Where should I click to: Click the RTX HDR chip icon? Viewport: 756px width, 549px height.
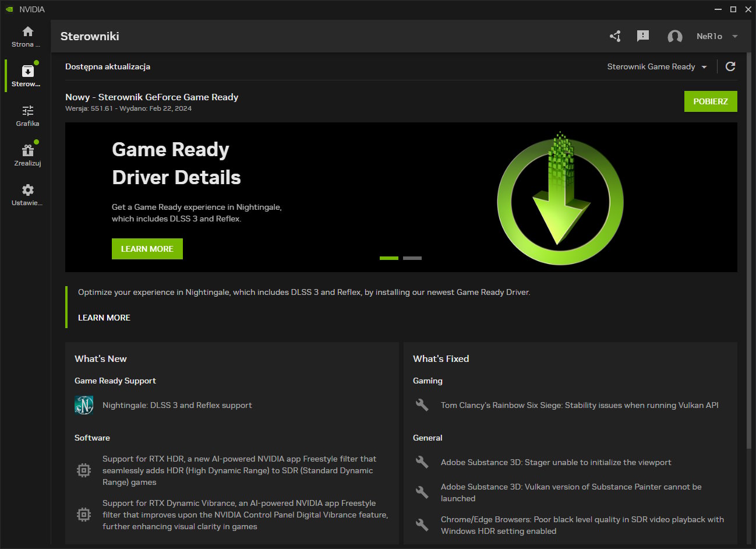(x=84, y=470)
